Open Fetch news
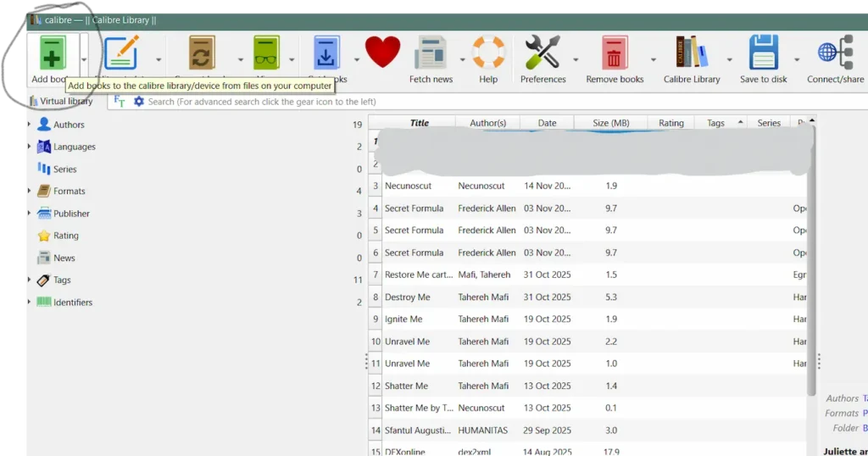The height and width of the screenshot is (456, 868). coord(431,60)
